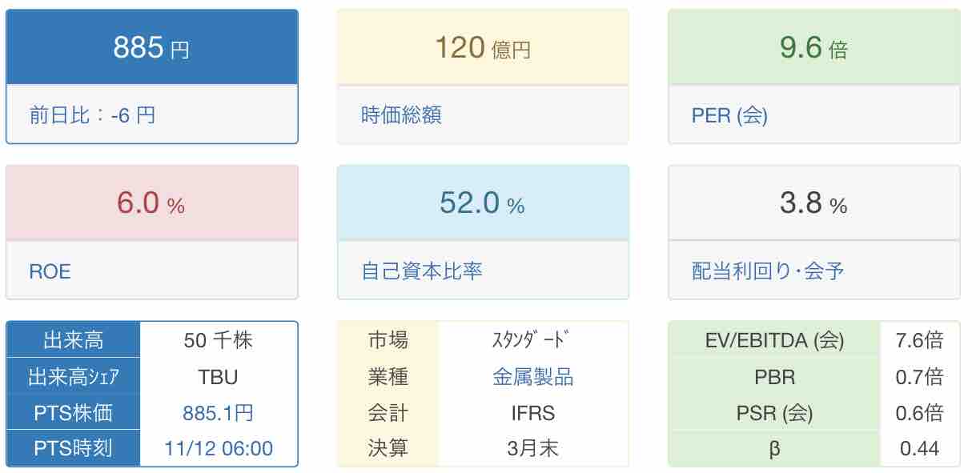
Task: Click the 配当利回り·会予 link
Action: click(x=768, y=271)
